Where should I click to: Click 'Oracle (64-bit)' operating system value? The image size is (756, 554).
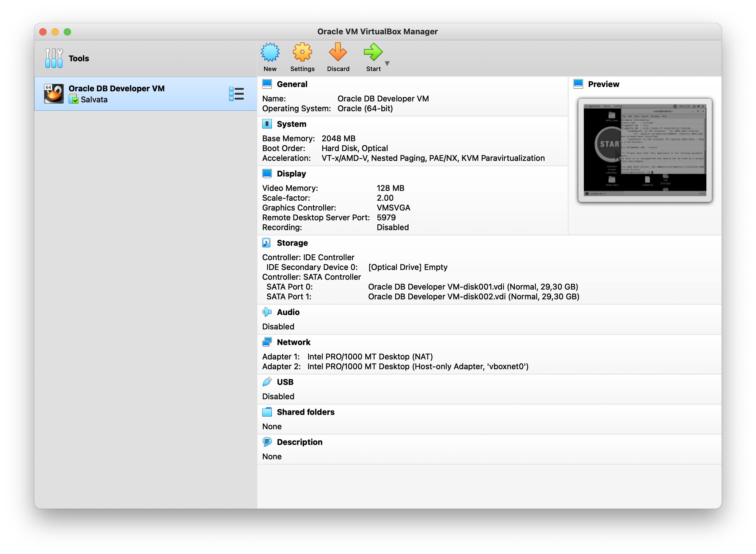(365, 108)
